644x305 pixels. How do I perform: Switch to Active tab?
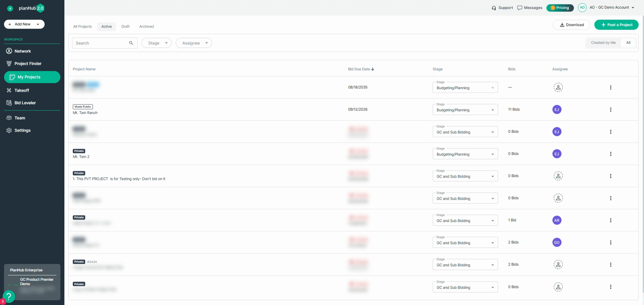[x=107, y=27]
